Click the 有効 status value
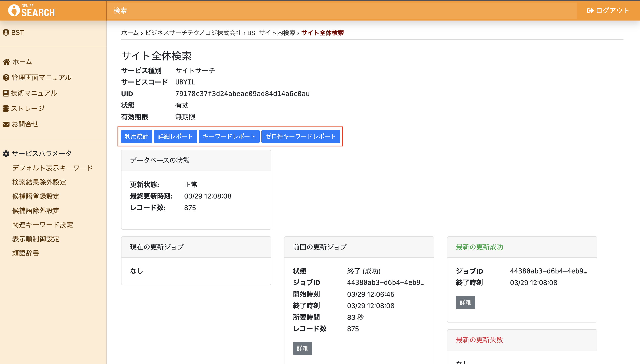The width and height of the screenshot is (640, 364). pyautogui.click(x=182, y=105)
